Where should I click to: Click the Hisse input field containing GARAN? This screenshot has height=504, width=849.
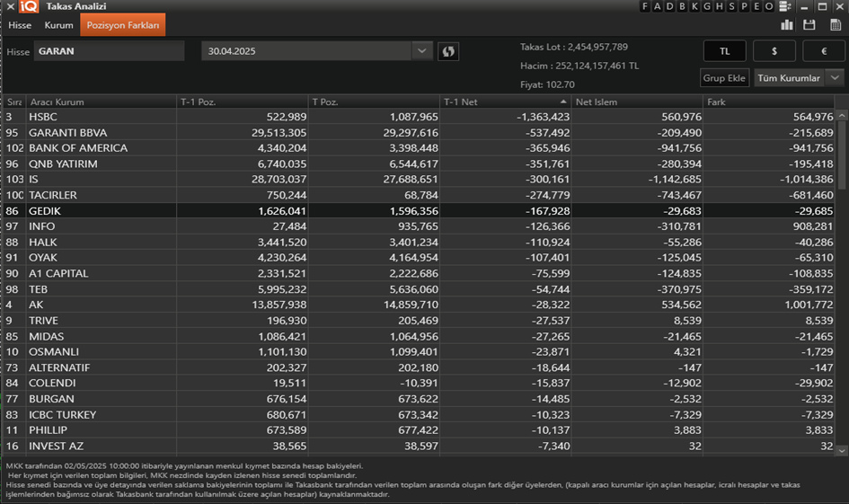(x=109, y=51)
